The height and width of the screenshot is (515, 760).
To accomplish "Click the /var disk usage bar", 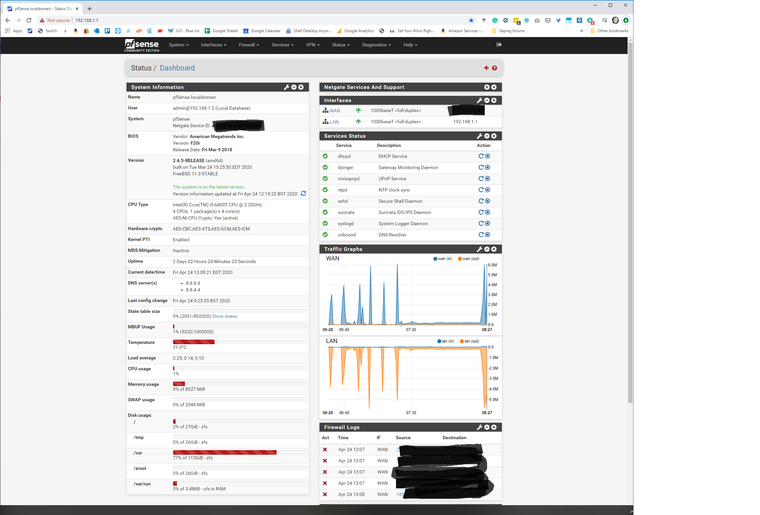I will click(x=240, y=453).
